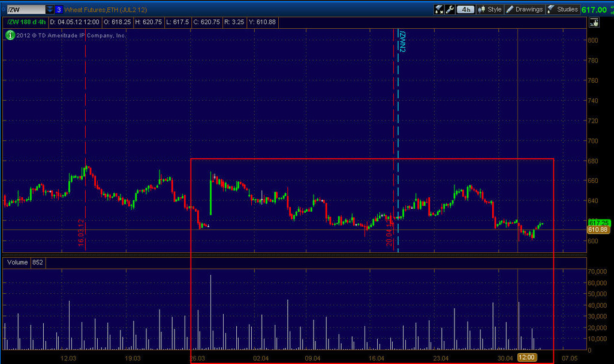Click the green 617.00 quote in the toolbar
This screenshot has width=614, height=364.
[x=594, y=10]
